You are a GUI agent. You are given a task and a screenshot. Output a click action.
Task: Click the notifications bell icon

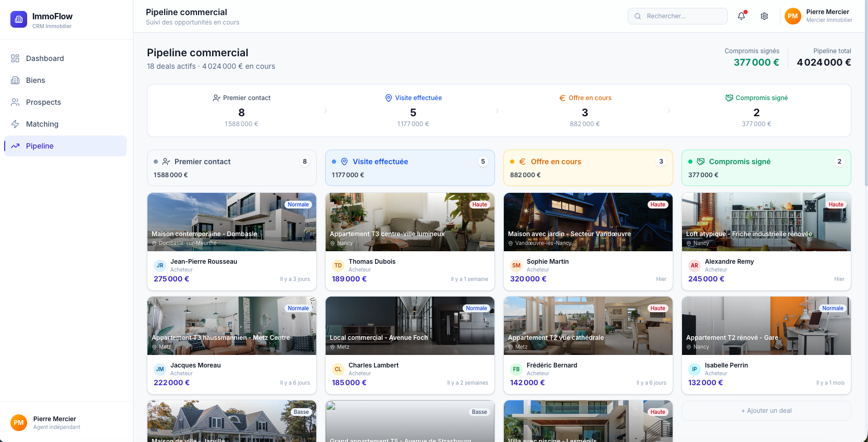[x=741, y=16]
